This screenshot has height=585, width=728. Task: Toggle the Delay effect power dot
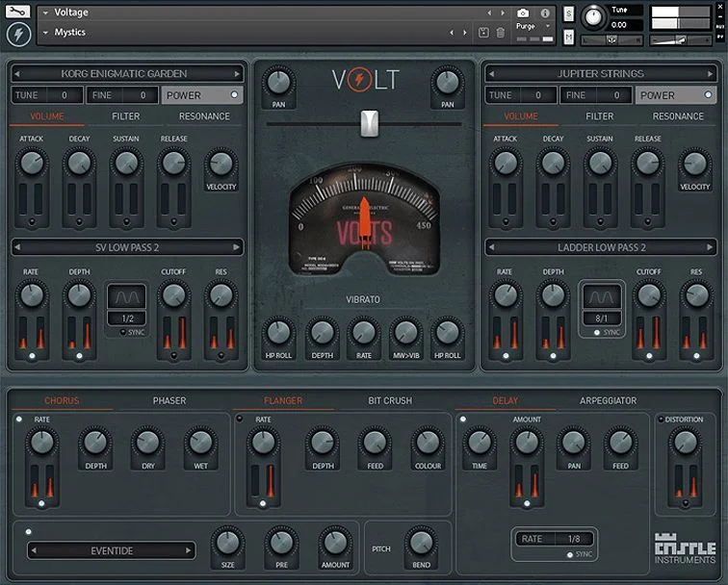[x=463, y=420]
